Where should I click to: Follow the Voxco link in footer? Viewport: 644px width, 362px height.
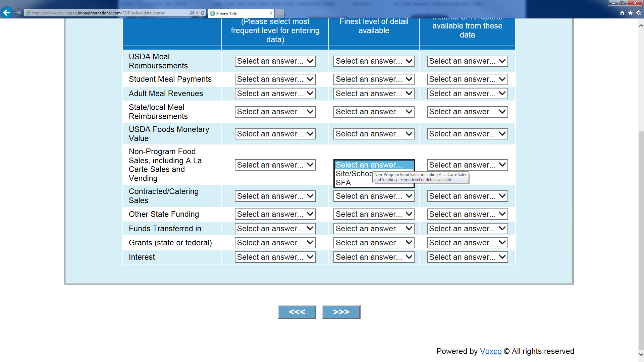tap(490, 351)
